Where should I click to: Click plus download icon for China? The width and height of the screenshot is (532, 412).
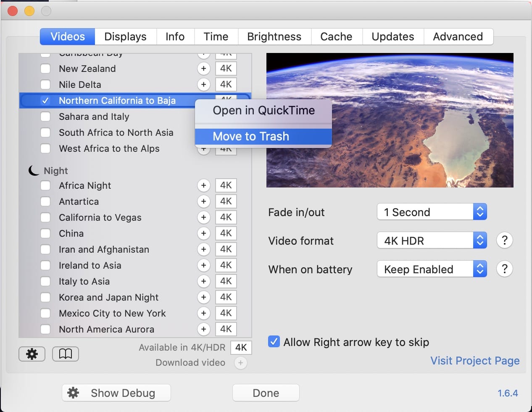[204, 233]
